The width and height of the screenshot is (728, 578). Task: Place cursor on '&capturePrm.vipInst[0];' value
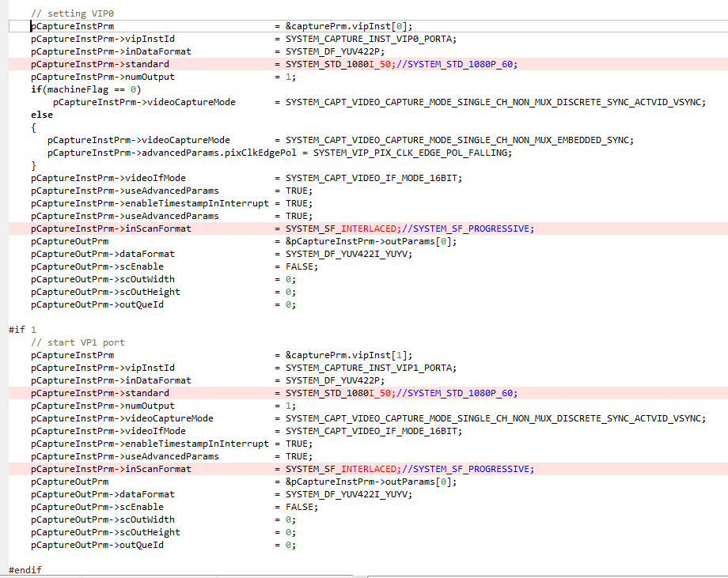349,26
